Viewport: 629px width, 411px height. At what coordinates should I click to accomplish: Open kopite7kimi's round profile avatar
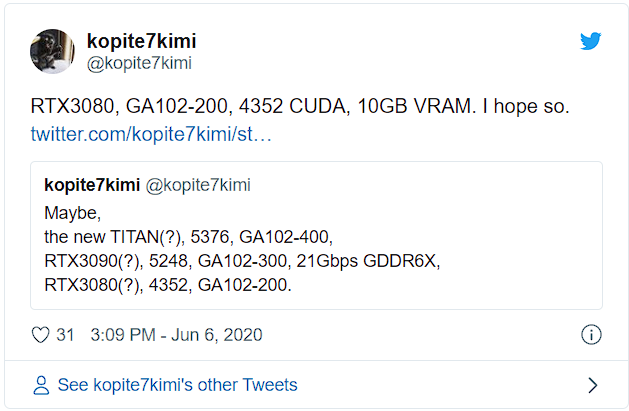click(x=52, y=51)
